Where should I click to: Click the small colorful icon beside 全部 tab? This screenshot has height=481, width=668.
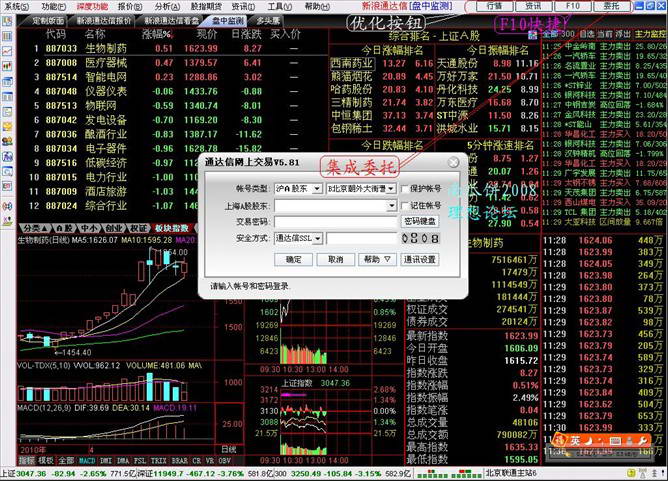(x=533, y=35)
